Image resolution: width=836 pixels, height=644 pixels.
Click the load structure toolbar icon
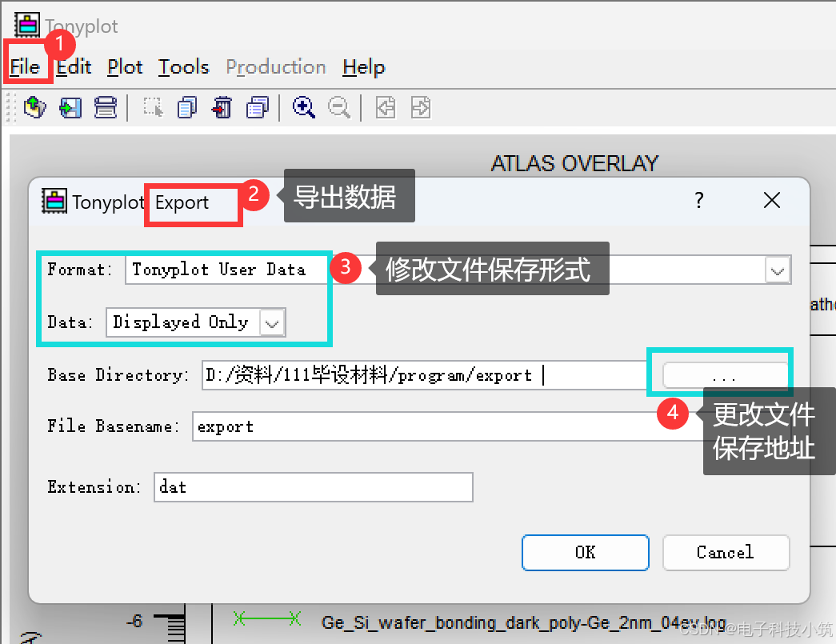[35, 107]
